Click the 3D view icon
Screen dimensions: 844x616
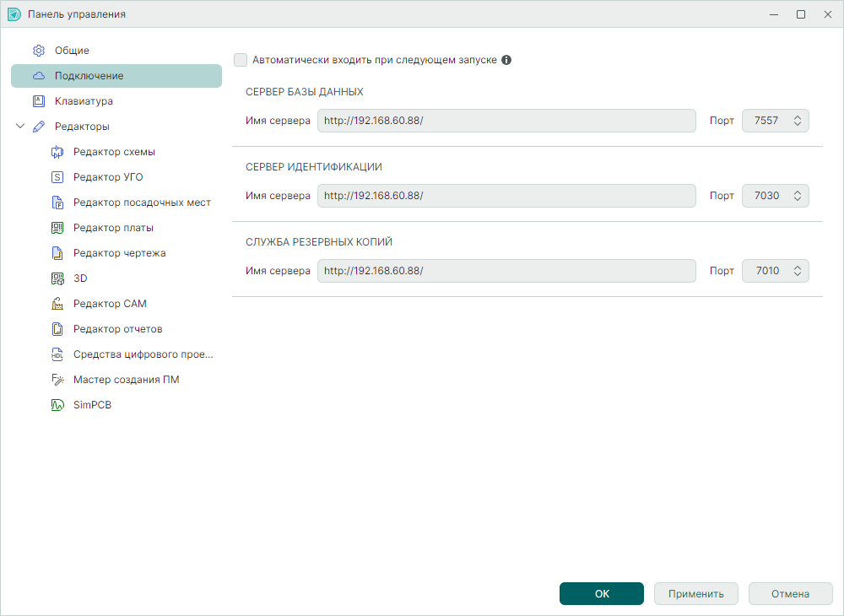pos(57,278)
